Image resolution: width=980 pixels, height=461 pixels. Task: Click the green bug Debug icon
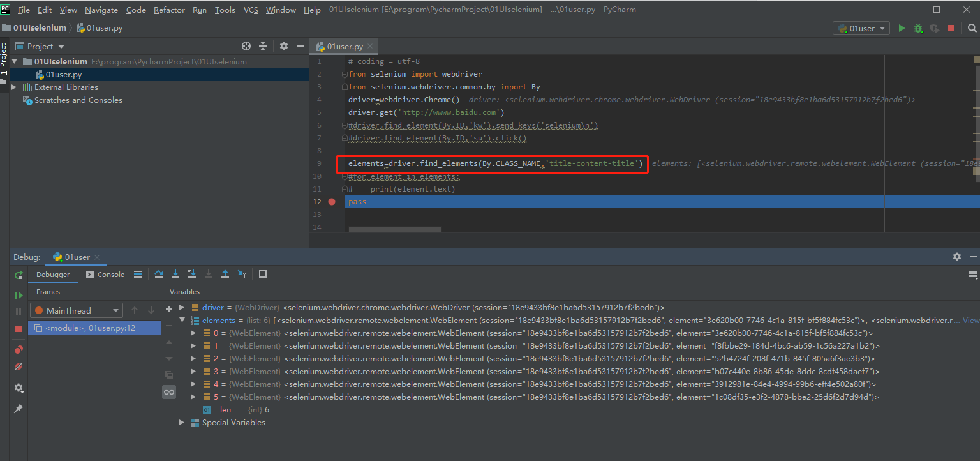tap(918, 28)
